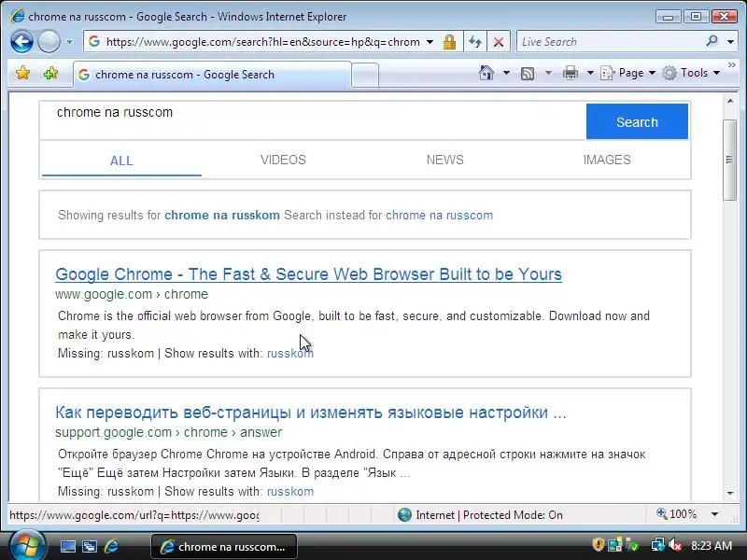Open the Windows Start orb
This screenshot has height=560, width=747.
[x=26, y=545]
